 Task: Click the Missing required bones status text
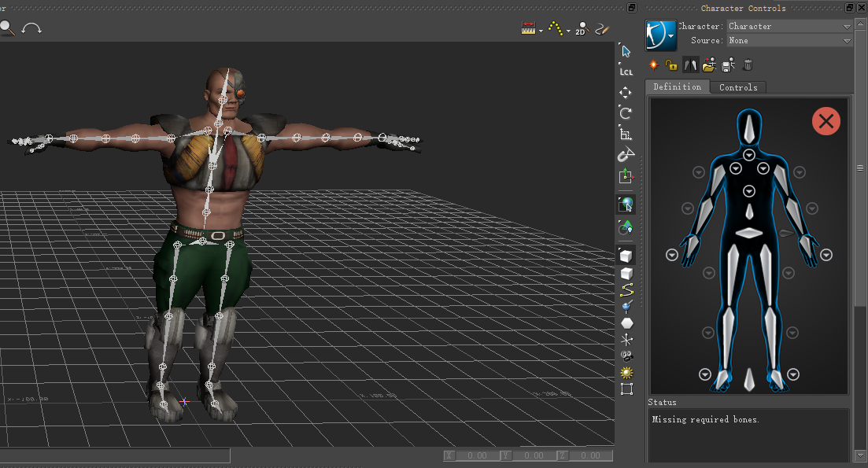click(705, 420)
